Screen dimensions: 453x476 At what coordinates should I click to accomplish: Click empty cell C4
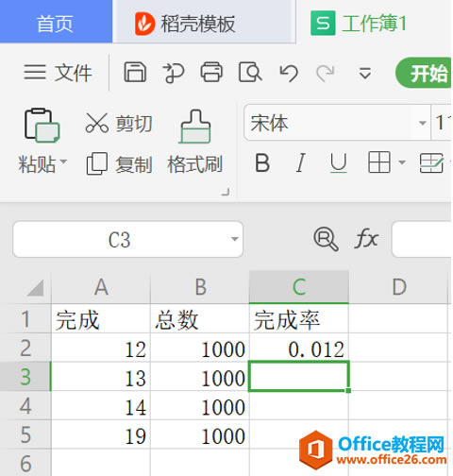pos(299,406)
